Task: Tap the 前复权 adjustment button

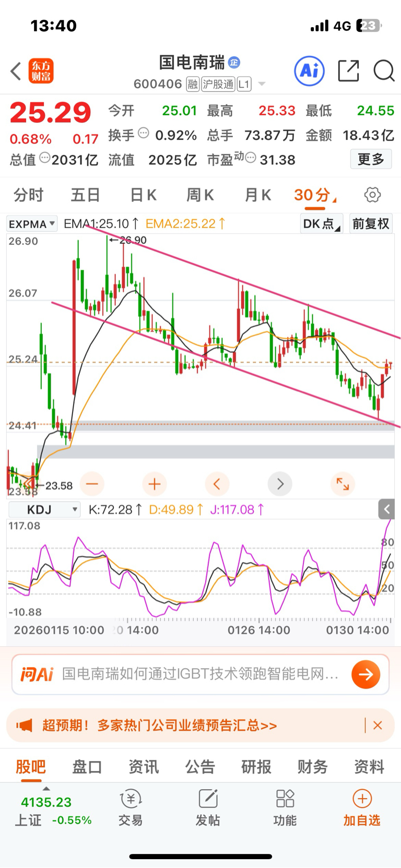Action: tap(371, 224)
